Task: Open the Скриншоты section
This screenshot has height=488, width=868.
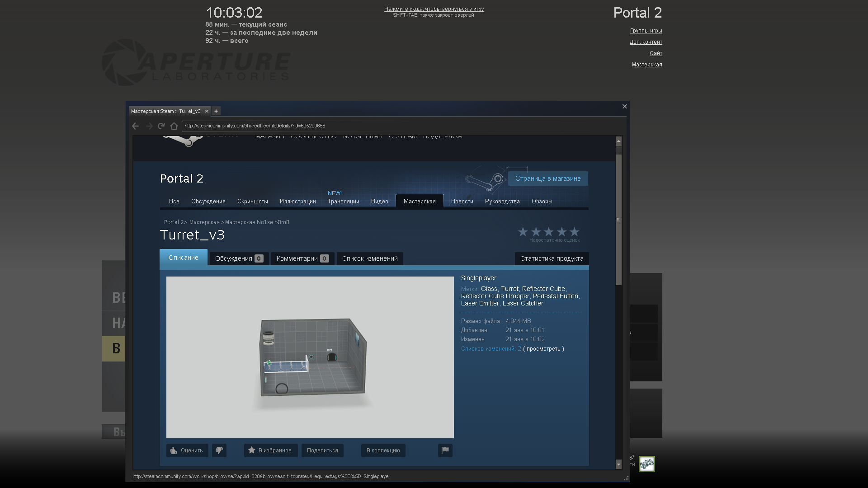Action: pyautogui.click(x=253, y=202)
